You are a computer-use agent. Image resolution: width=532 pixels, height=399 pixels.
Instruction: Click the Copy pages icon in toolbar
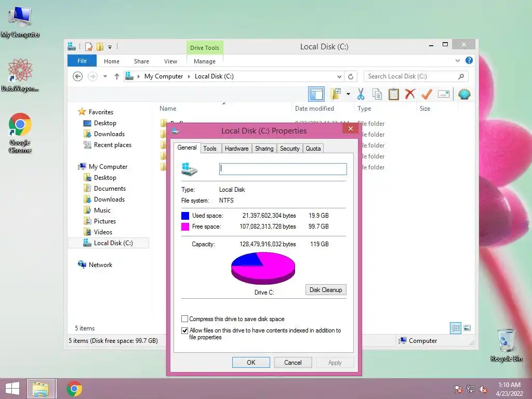(x=377, y=95)
